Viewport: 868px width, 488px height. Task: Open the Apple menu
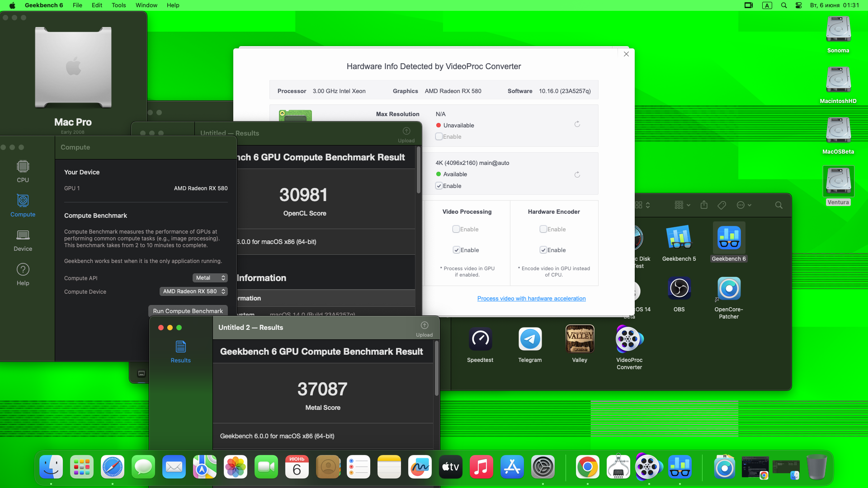click(12, 5)
